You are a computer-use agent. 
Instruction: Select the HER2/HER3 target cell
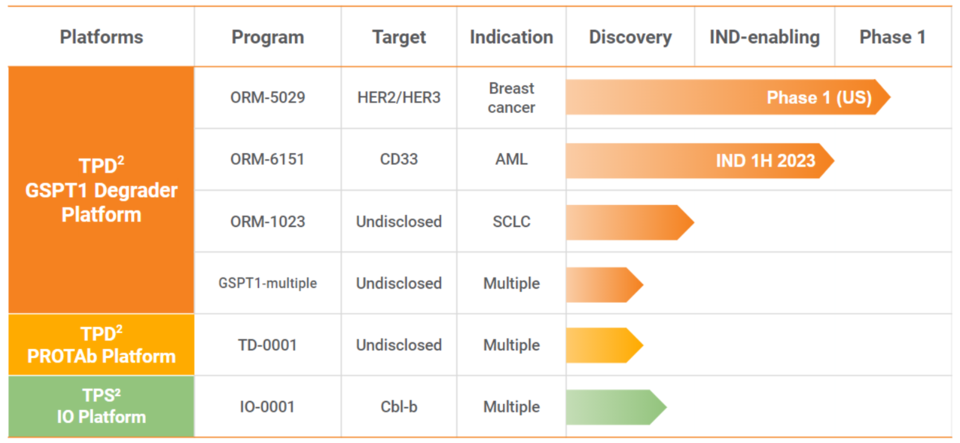tap(399, 98)
